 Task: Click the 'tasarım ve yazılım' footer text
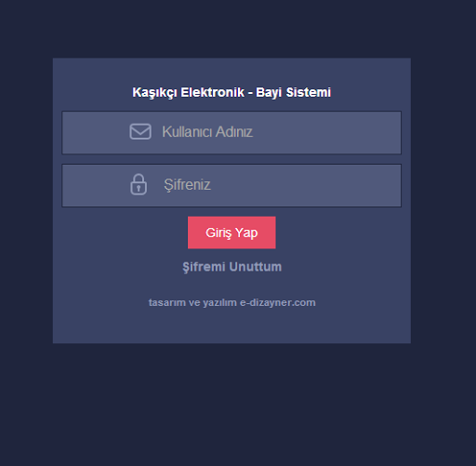click(x=192, y=302)
